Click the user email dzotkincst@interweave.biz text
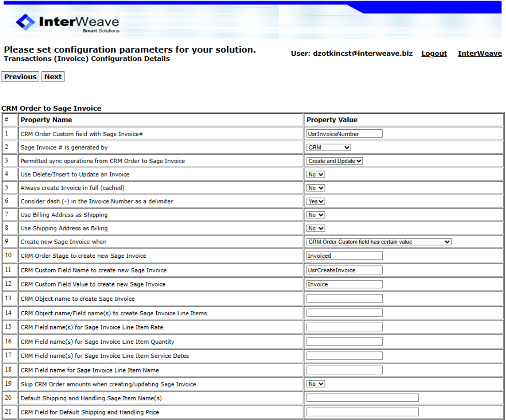Screen dimensions: 506x420 363,53
